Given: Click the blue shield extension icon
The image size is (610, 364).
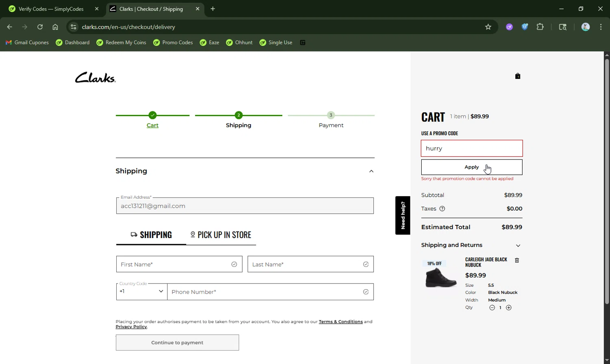Looking at the screenshot, I should tap(525, 27).
